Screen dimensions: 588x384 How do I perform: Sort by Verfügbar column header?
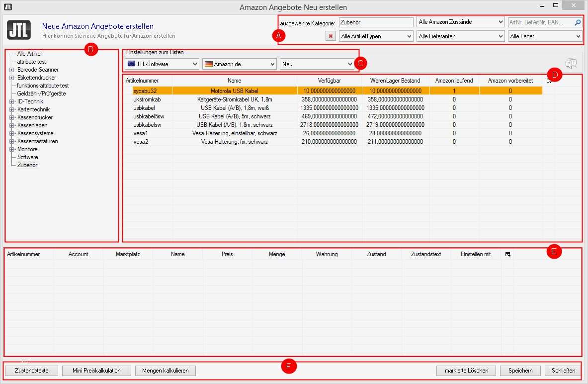click(x=329, y=81)
